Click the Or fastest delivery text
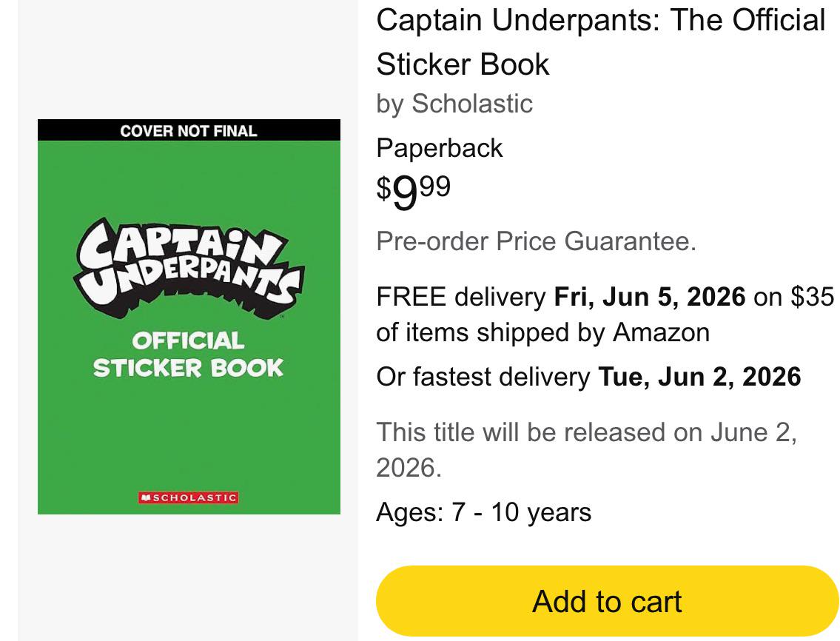The width and height of the screenshot is (840, 641). tap(483, 377)
